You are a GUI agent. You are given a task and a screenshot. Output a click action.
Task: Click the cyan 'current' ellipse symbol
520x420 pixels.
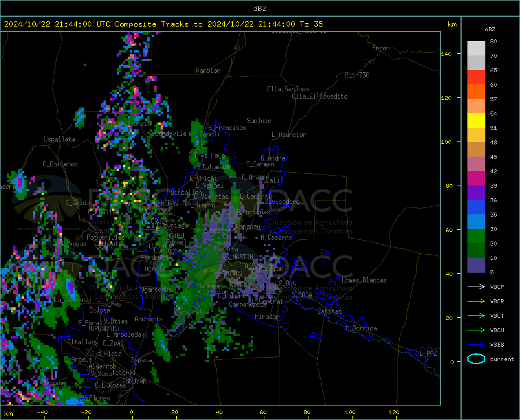476,359
